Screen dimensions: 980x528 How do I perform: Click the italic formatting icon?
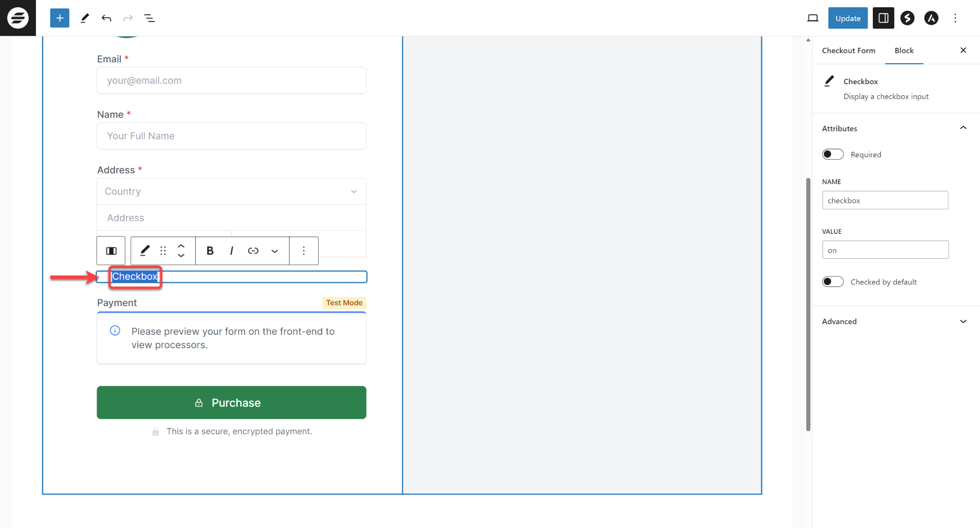click(232, 250)
